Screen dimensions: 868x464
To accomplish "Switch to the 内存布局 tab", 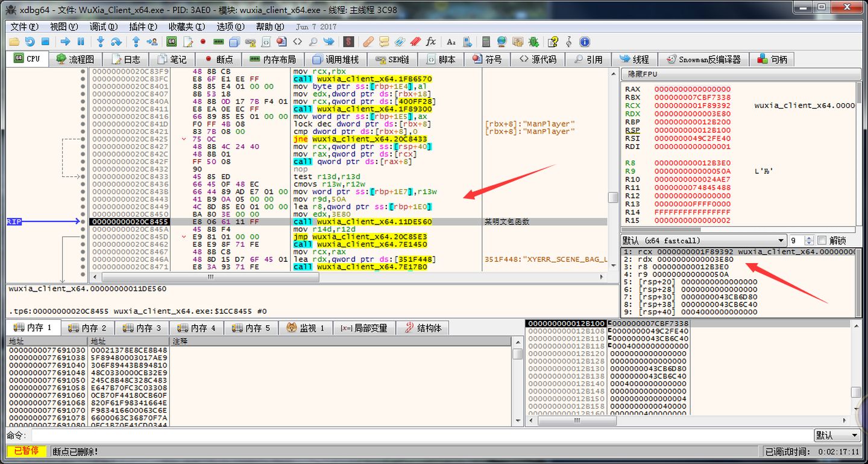I will click(x=273, y=59).
